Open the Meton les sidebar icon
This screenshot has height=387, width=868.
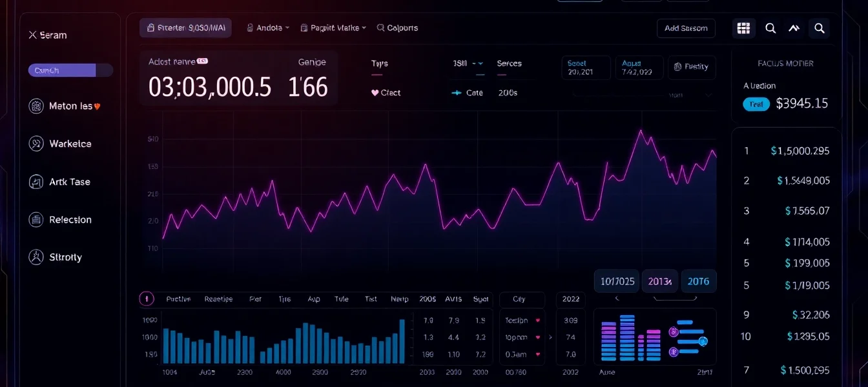(x=36, y=106)
